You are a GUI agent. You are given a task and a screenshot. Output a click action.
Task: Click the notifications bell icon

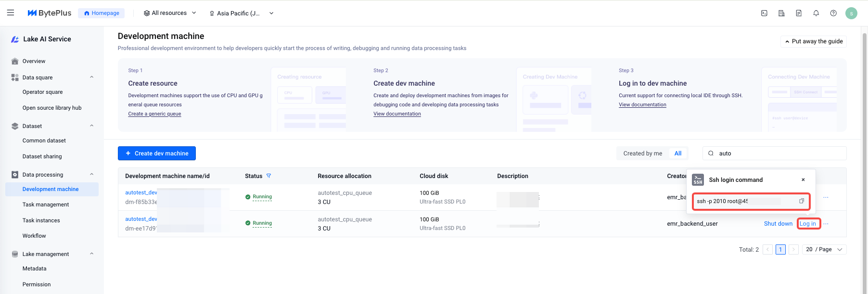(816, 13)
